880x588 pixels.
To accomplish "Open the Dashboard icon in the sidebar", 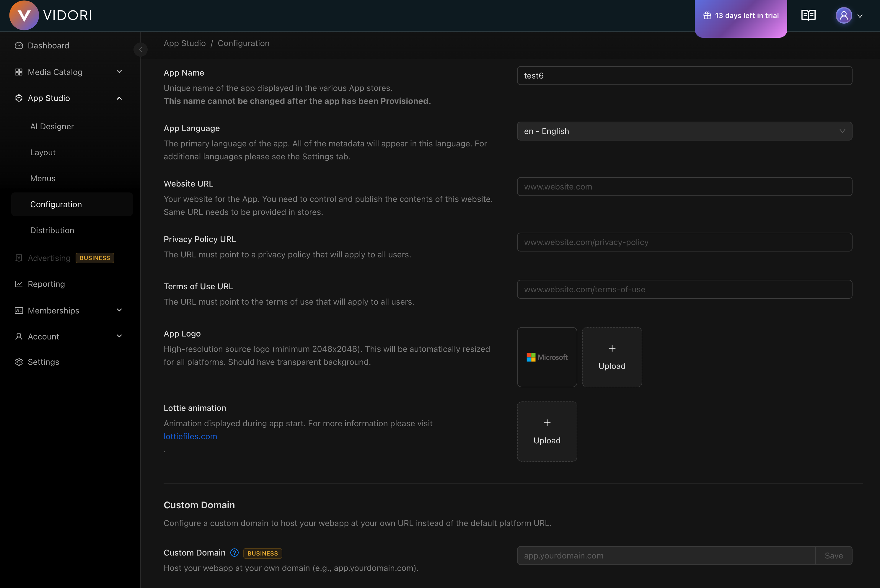I will click(19, 45).
